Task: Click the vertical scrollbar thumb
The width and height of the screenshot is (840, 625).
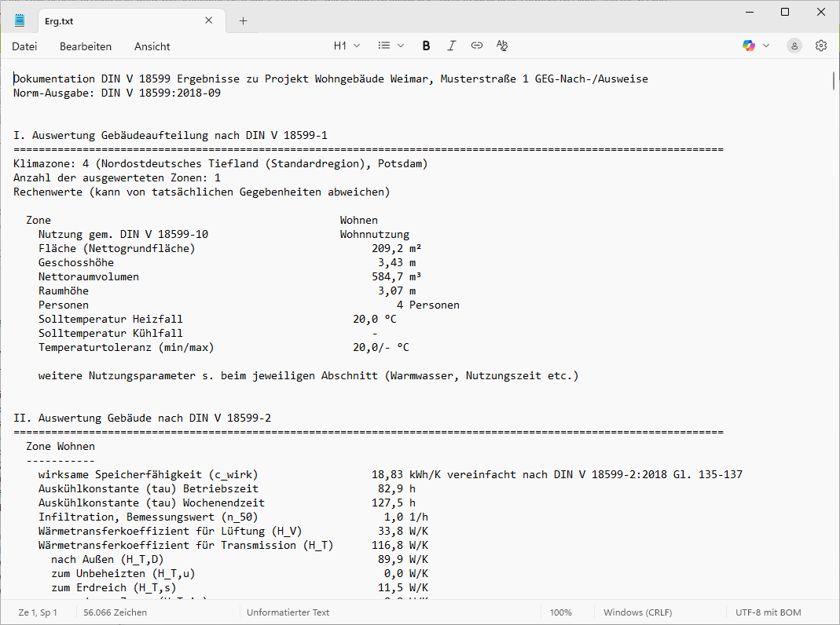Action: point(833,81)
